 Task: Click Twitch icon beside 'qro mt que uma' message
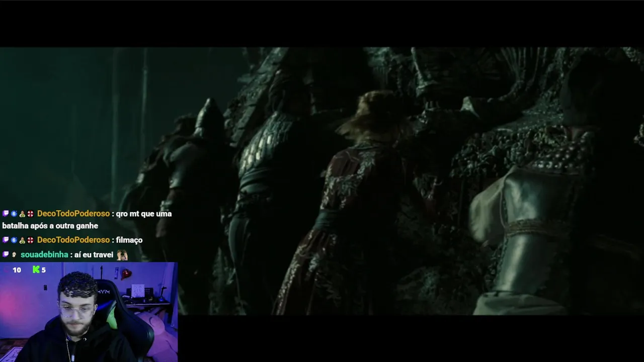[6, 214]
